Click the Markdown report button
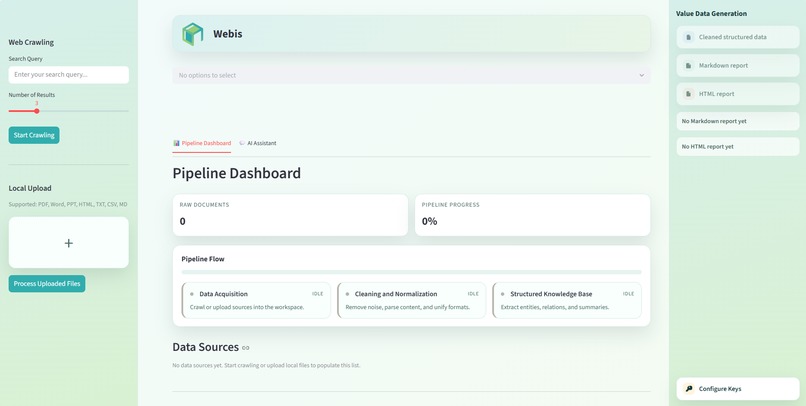The height and width of the screenshot is (406, 806). tap(738, 65)
